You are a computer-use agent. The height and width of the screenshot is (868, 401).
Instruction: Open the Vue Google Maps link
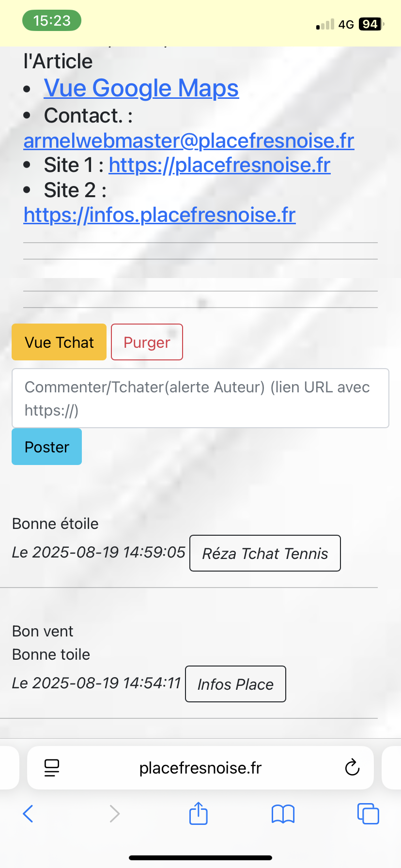point(141,88)
